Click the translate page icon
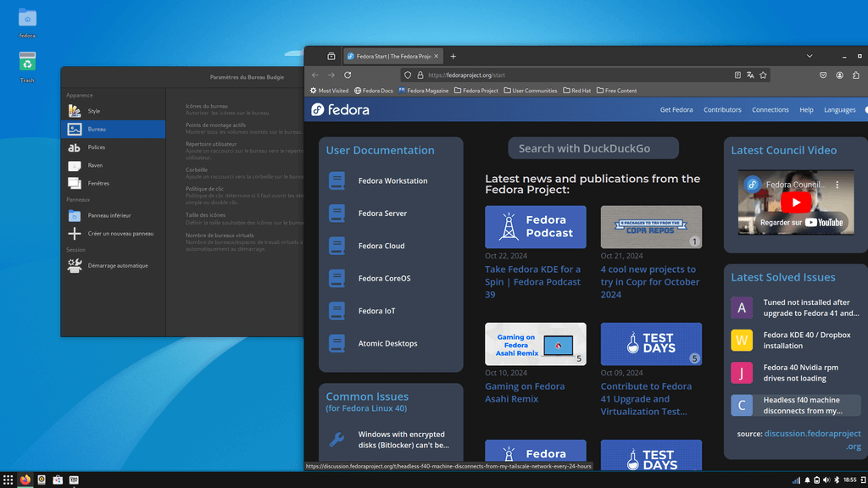This screenshot has height=488, width=868. point(750,75)
